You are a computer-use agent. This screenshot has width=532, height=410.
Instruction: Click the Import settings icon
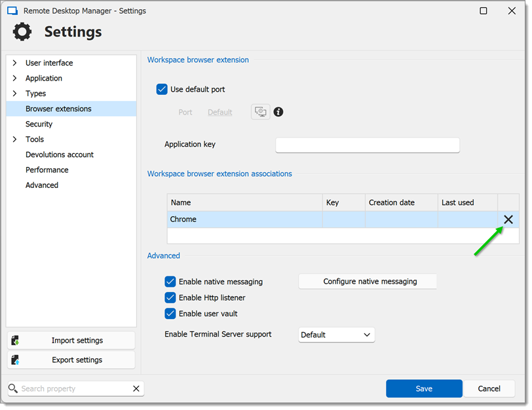(x=15, y=340)
